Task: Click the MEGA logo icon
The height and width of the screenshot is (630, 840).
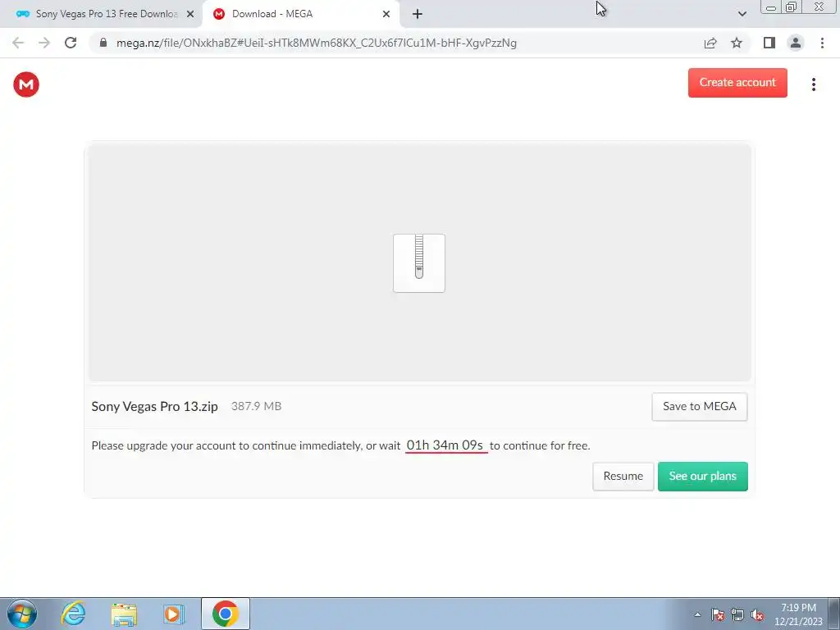Action: [x=26, y=84]
